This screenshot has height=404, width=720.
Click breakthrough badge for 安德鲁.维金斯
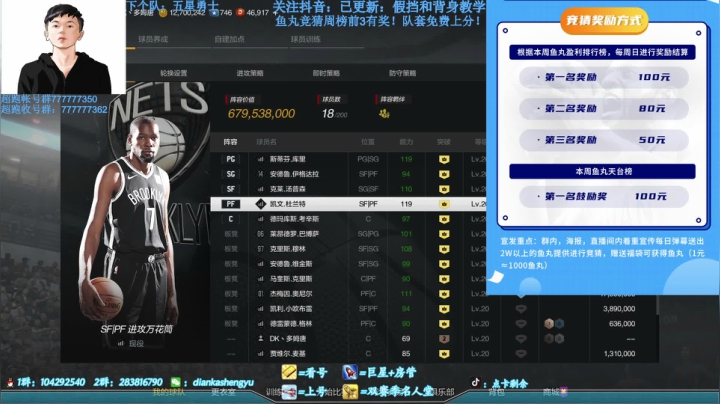click(x=444, y=264)
